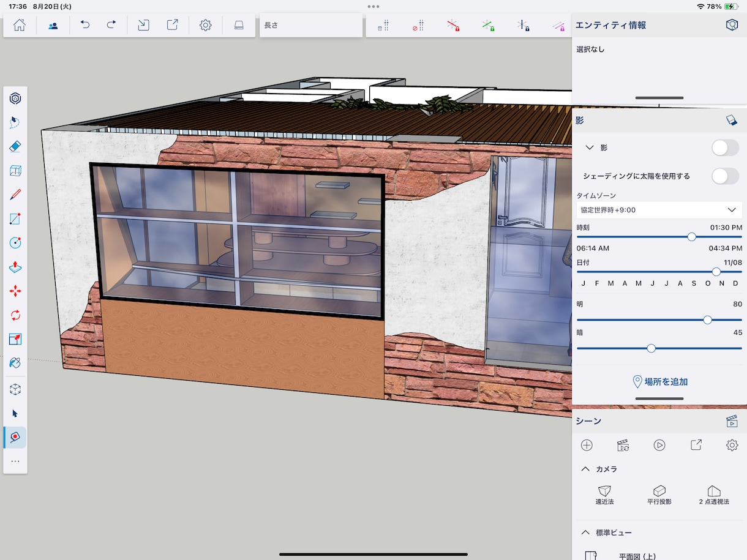Click the highlighted position camera tool
747x560 pixels.
[15, 437]
